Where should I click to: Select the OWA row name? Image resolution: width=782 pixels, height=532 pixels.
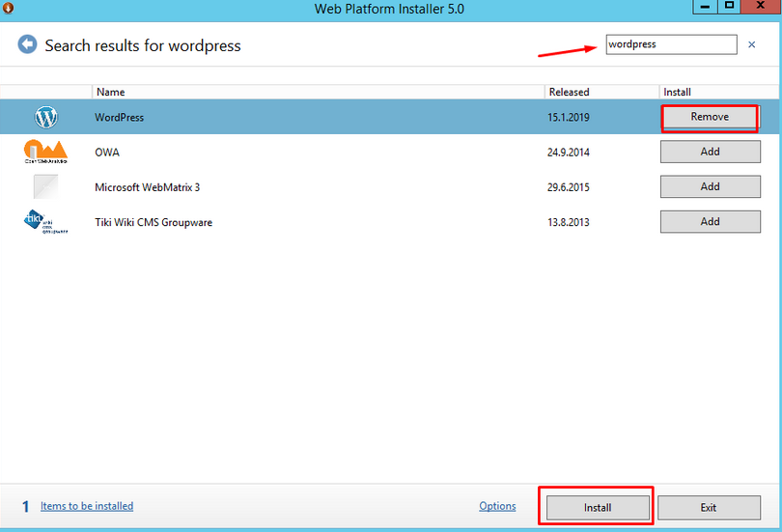point(107,153)
